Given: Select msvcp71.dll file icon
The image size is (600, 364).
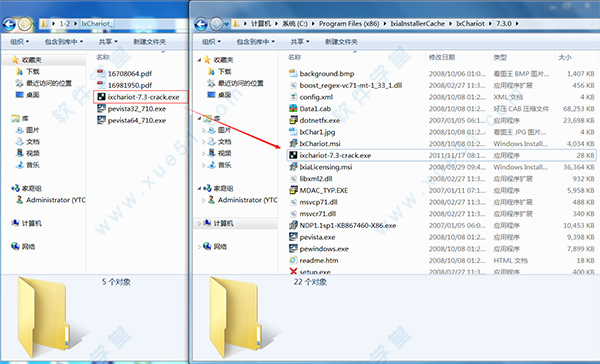Looking at the screenshot, I should pyautogui.click(x=293, y=202).
